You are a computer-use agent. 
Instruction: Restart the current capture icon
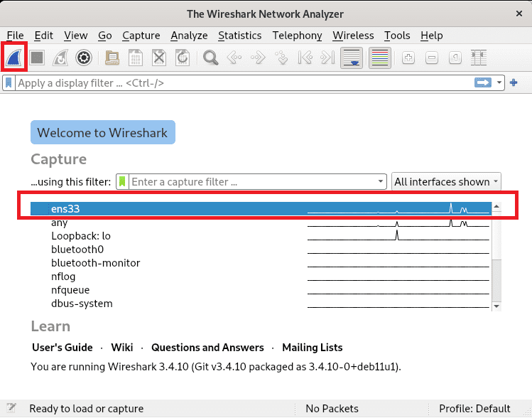click(60, 58)
